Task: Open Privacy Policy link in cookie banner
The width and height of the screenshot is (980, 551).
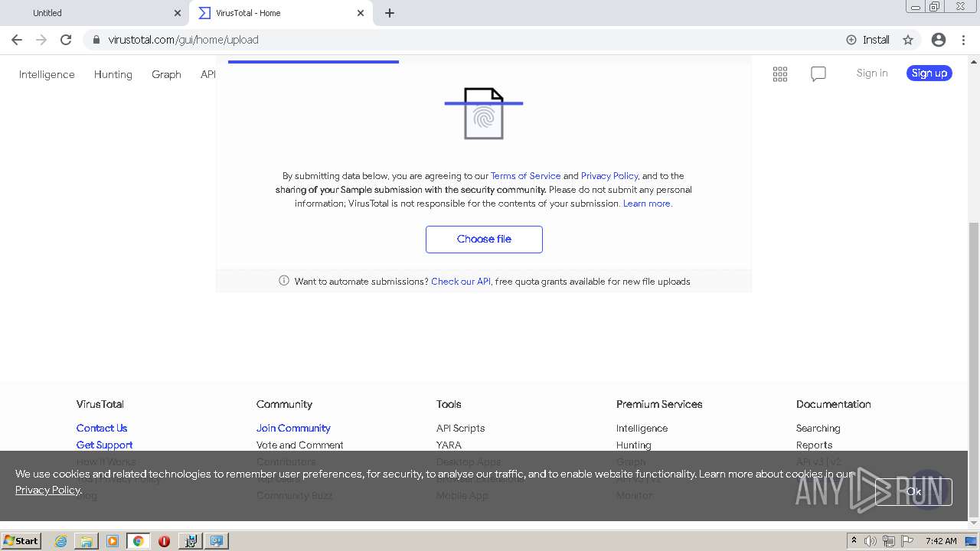Action: [47, 490]
